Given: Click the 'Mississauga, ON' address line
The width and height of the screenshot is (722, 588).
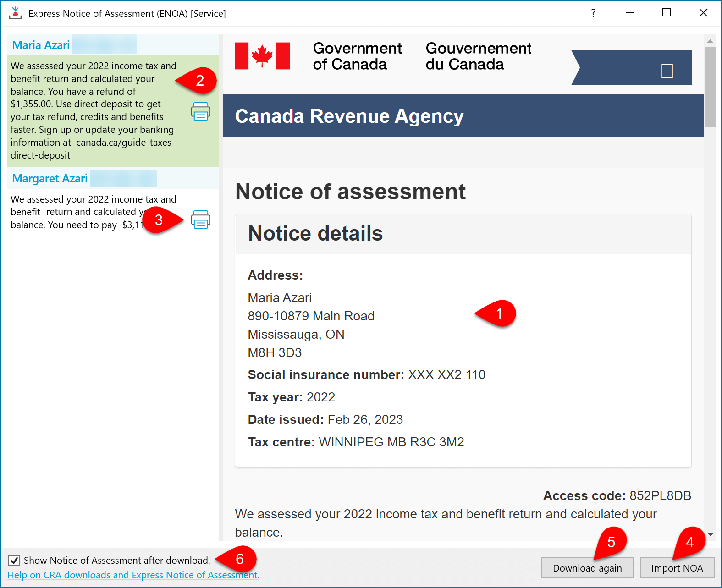Looking at the screenshot, I should (296, 334).
